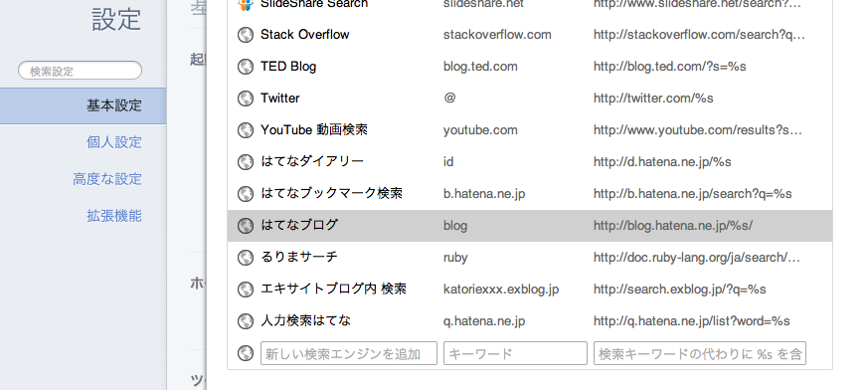Click the stackoverflow.com keyword cell

coord(497,35)
